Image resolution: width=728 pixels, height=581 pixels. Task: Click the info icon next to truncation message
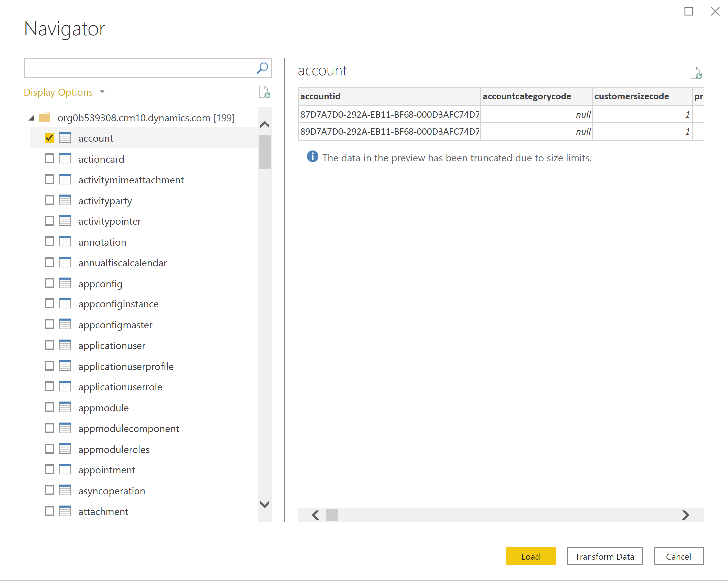click(x=311, y=157)
